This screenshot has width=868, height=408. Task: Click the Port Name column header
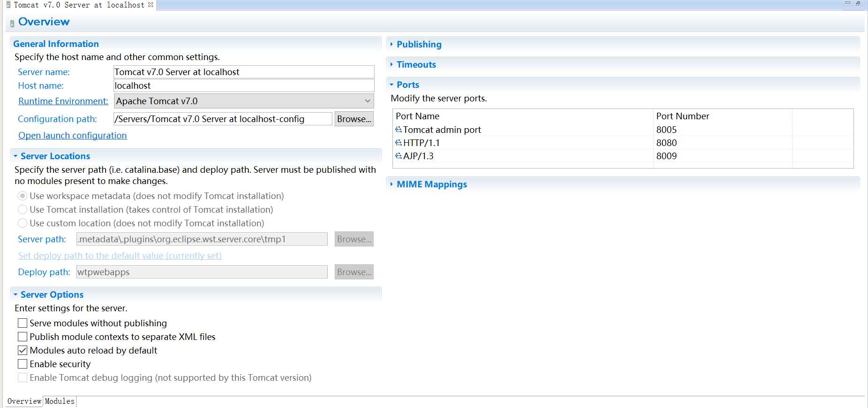click(523, 116)
